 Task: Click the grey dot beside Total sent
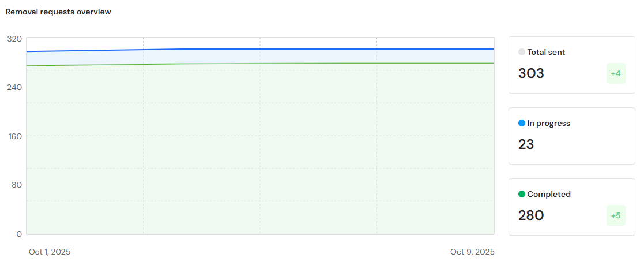[522, 52]
